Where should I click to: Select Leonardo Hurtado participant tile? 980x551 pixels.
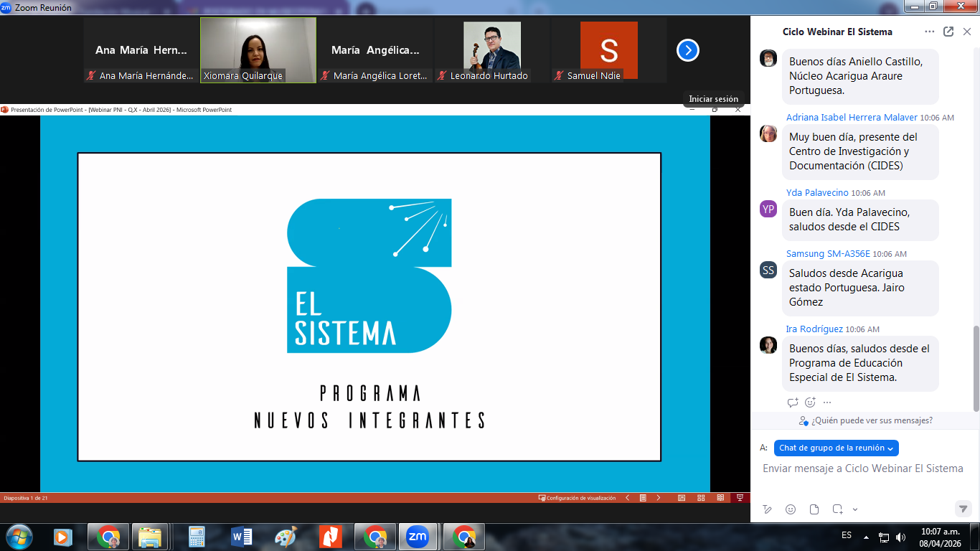(492, 50)
